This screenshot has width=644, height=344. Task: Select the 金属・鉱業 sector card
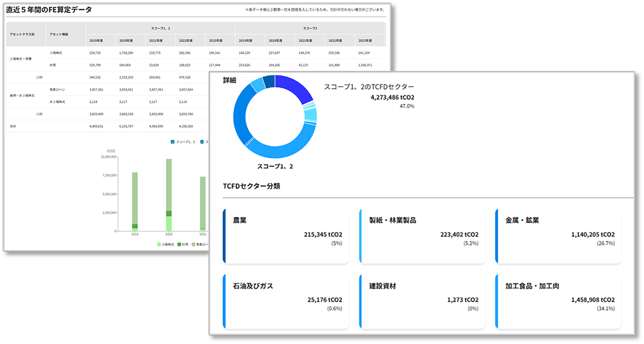[x=558, y=236]
